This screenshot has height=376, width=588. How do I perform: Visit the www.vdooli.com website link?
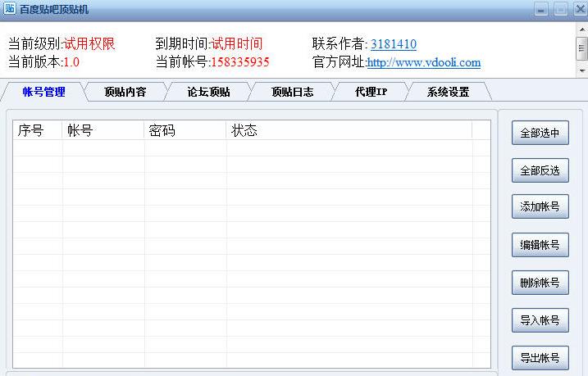click(x=423, y=62)
